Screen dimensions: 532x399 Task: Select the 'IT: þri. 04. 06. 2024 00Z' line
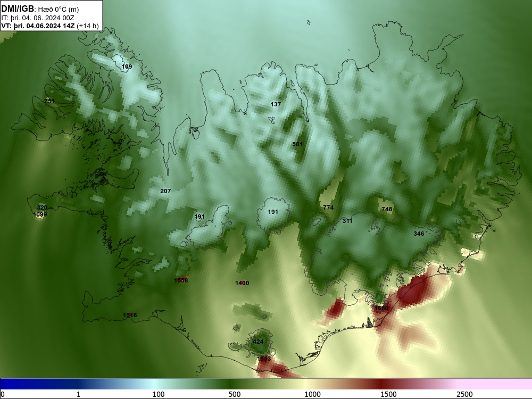click(x=38, y=18)
